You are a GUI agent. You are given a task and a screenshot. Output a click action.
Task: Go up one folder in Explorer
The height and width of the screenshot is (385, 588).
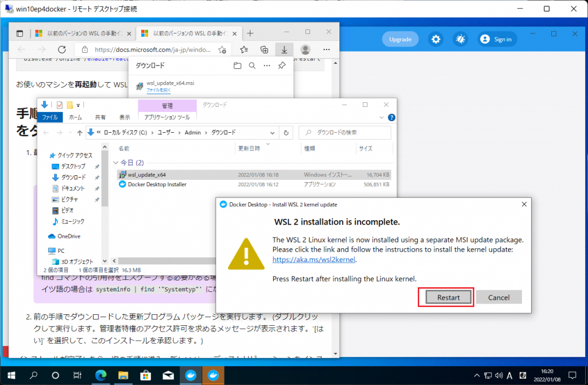(79, 133)
